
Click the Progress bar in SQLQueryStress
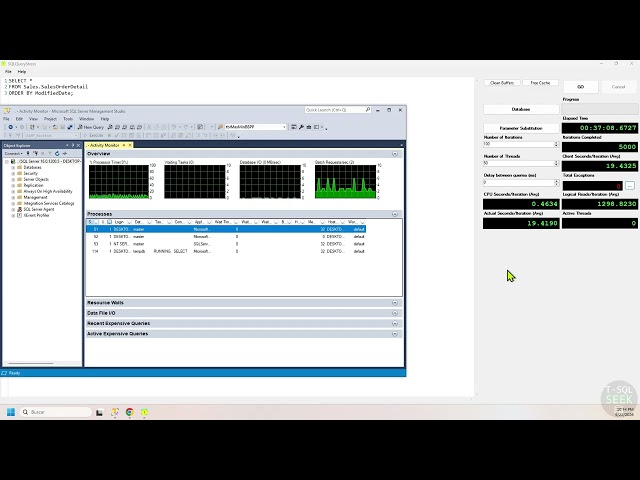pyautogui.click(x=600, y=109)
